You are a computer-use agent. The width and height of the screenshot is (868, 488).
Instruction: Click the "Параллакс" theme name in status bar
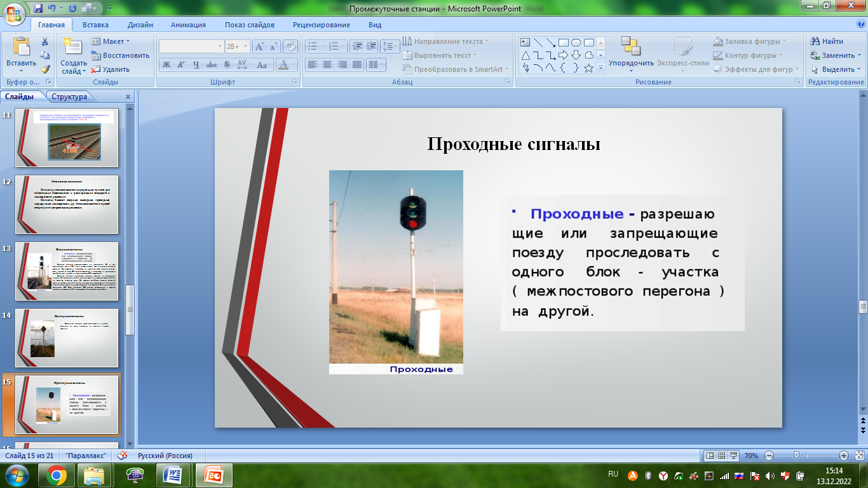86,456
